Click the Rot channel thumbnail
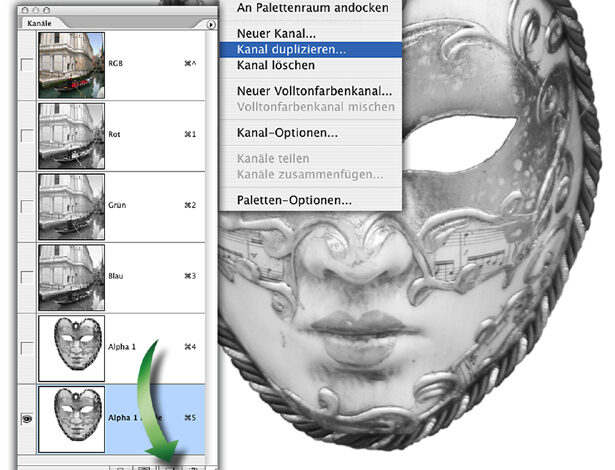The width and height of the screenshot is (615, 470). (x=71, y=136)
